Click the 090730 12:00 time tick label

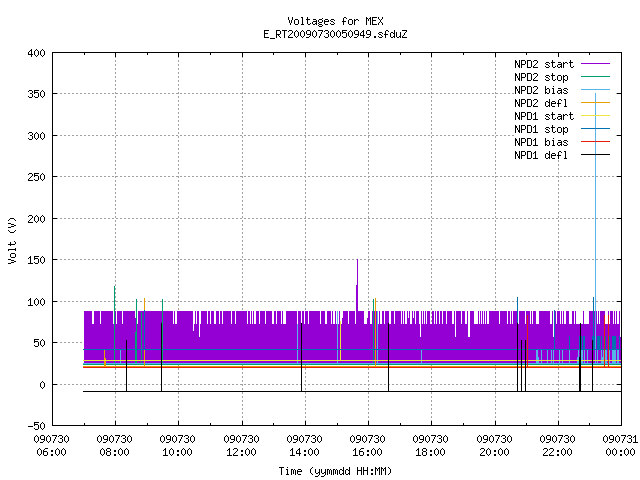point(241,446)
